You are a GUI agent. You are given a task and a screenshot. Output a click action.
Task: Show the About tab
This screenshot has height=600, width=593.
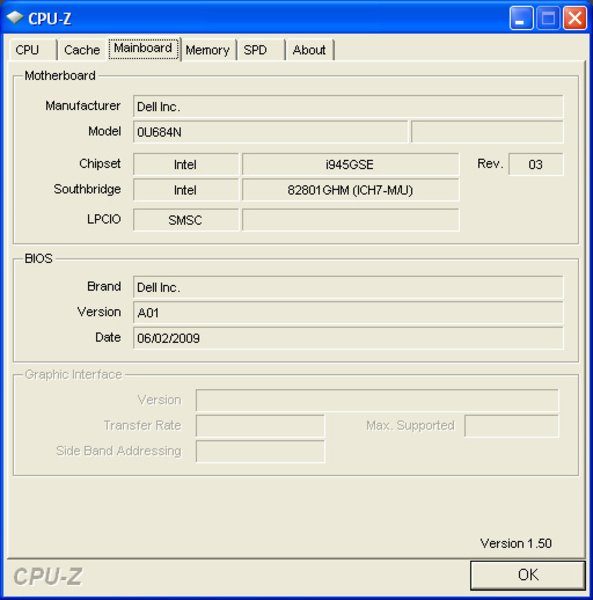point(309,50)
